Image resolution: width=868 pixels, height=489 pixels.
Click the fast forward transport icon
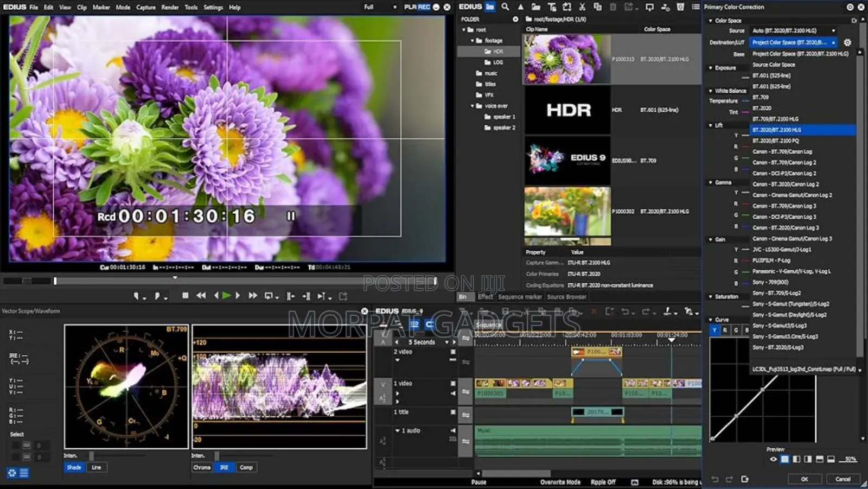click(253, 296)
